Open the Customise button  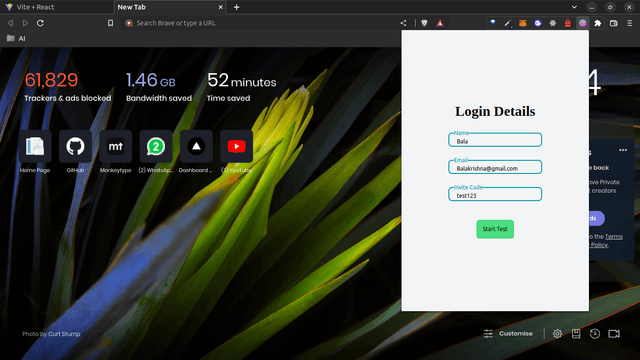[508, 334]
